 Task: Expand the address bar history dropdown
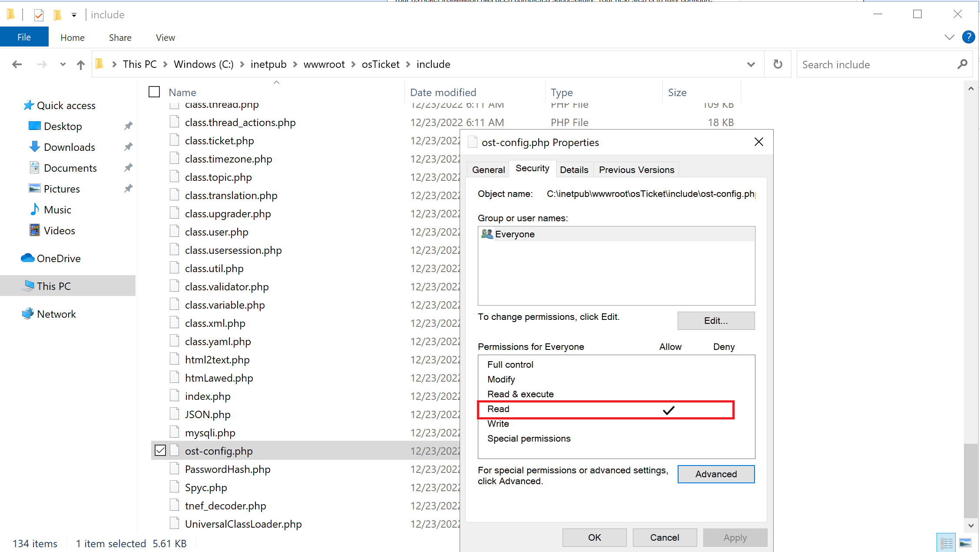tap(751, 64)
